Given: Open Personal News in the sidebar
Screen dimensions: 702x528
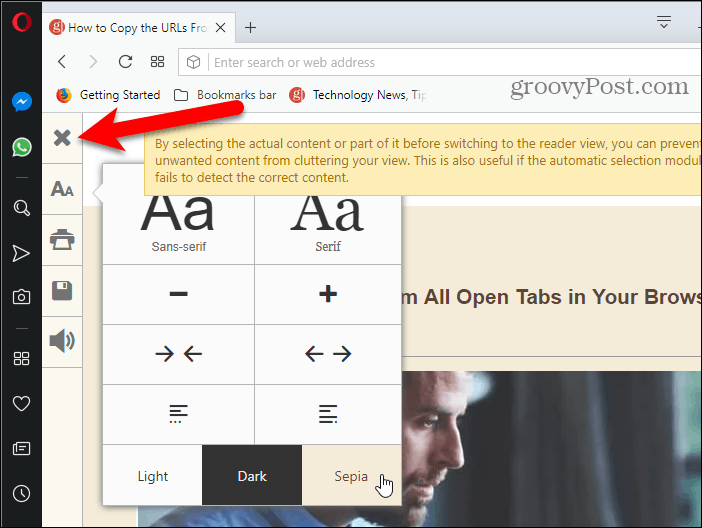Looking at the screenshot, I should click(21, 448).
